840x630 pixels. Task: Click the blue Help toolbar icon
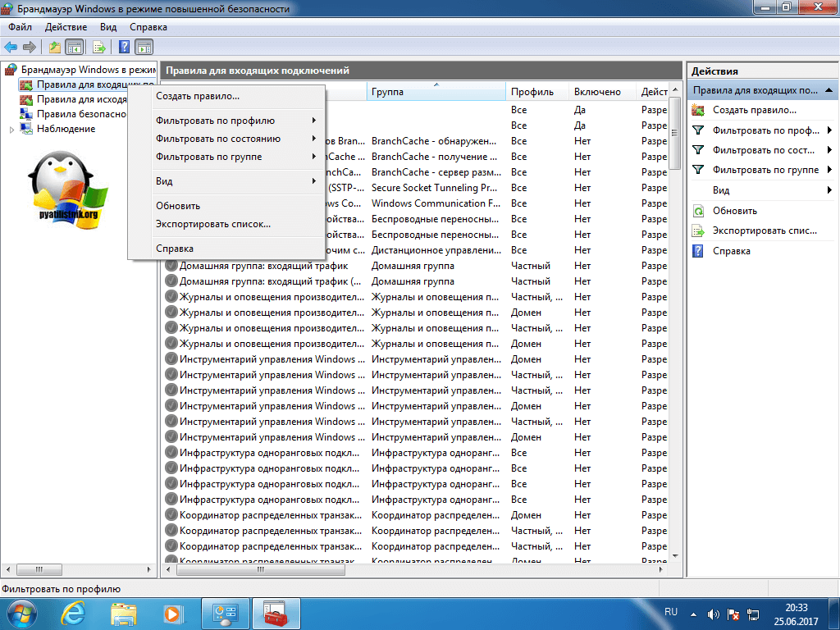click(x=125, y=47)
